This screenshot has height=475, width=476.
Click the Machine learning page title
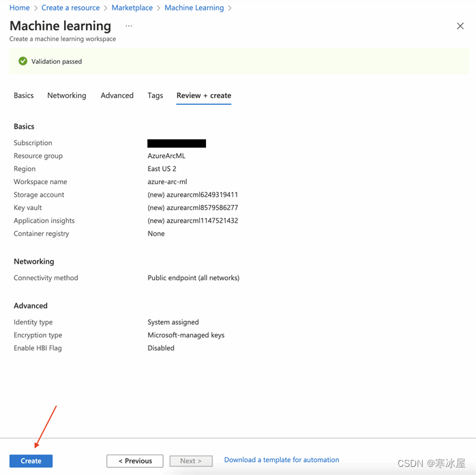[x=61, y=26]
